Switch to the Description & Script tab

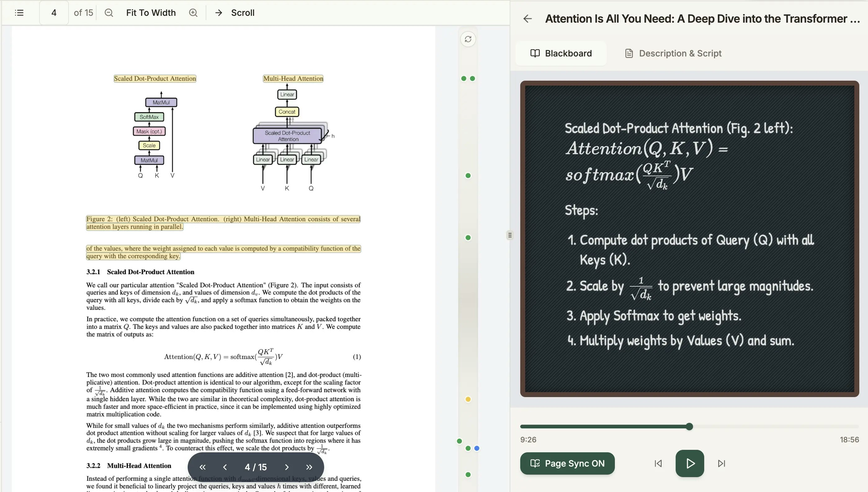673,53
